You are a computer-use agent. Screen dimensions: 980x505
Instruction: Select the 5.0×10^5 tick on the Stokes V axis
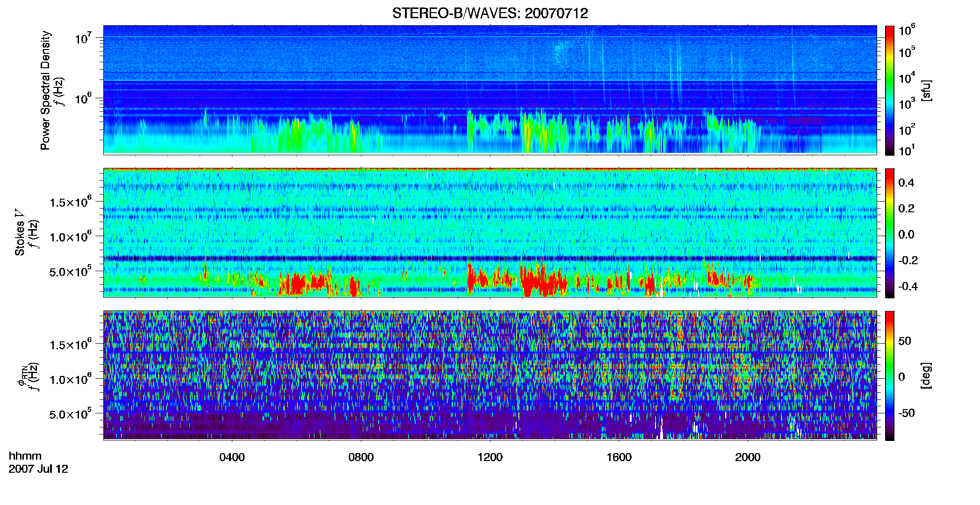(x=71, y=271)
